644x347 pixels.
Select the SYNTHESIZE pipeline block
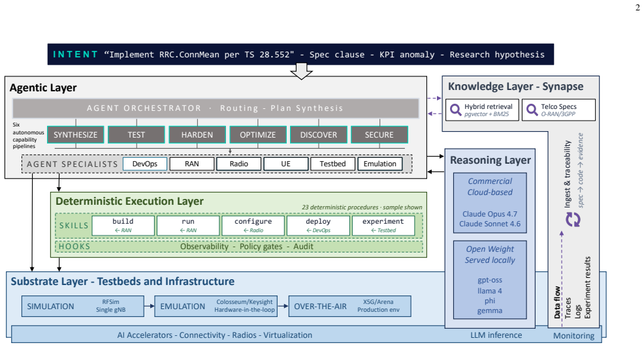pos(76,134)
